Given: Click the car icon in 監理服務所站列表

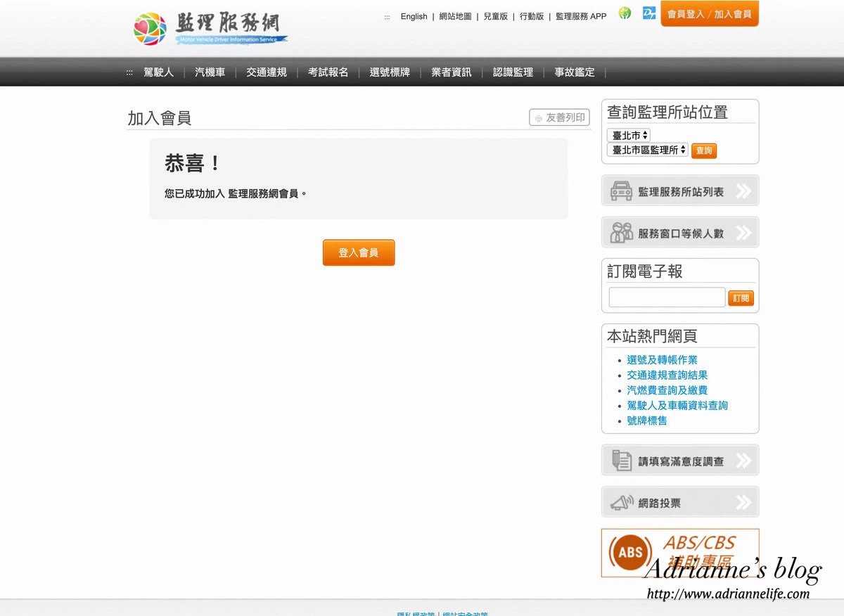Looking at the screenshot, I should point(621,191).
